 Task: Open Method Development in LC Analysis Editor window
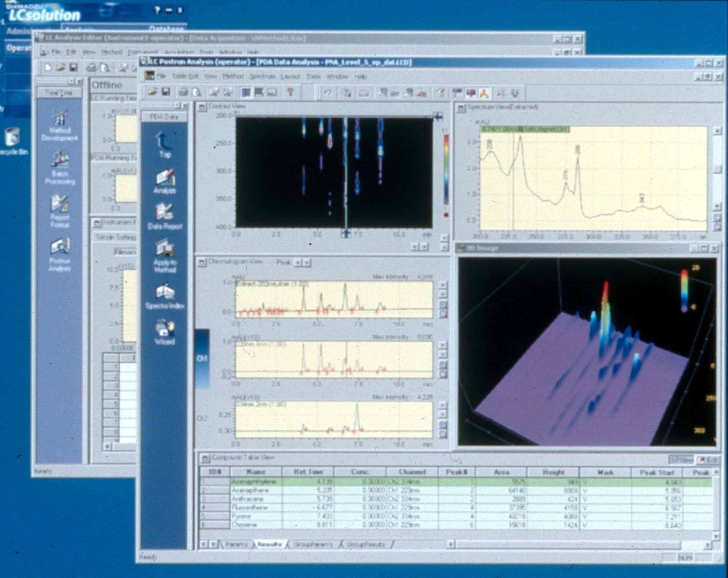coord(60,125)
